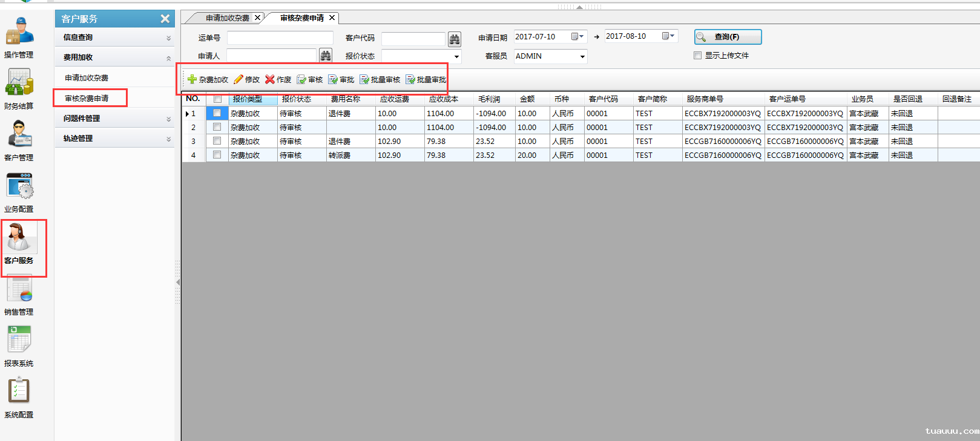Switch to the 申请加收杂费 tab
Image resolution: width=980 pixels, height=441 pixels.
click(228, 18)
